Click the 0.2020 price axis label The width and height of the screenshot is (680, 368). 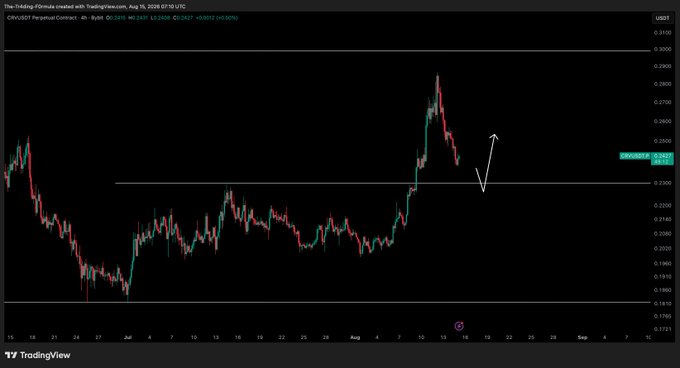pos(662,248)
